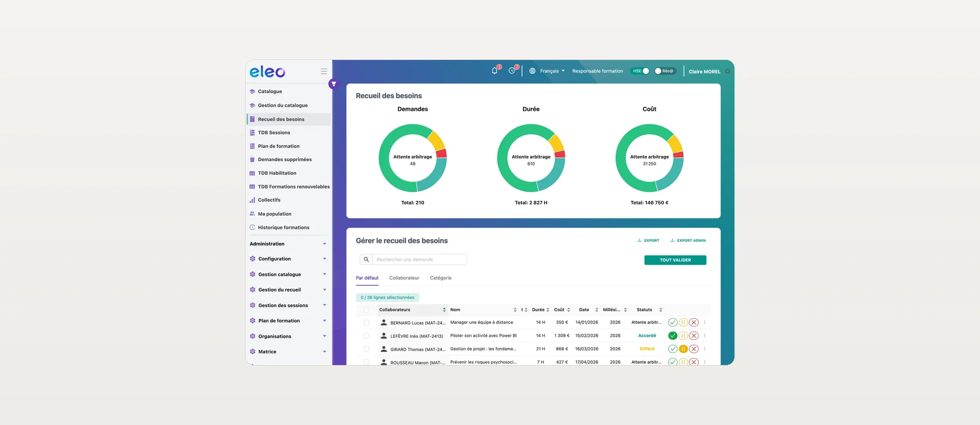Click the globe language icon
The height and width of the screenshot is (425, 980).
(532, 71)
